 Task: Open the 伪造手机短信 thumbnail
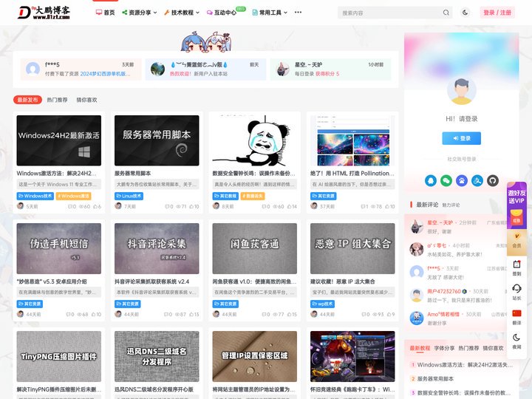pyautogui.click(x=58, y=248)
